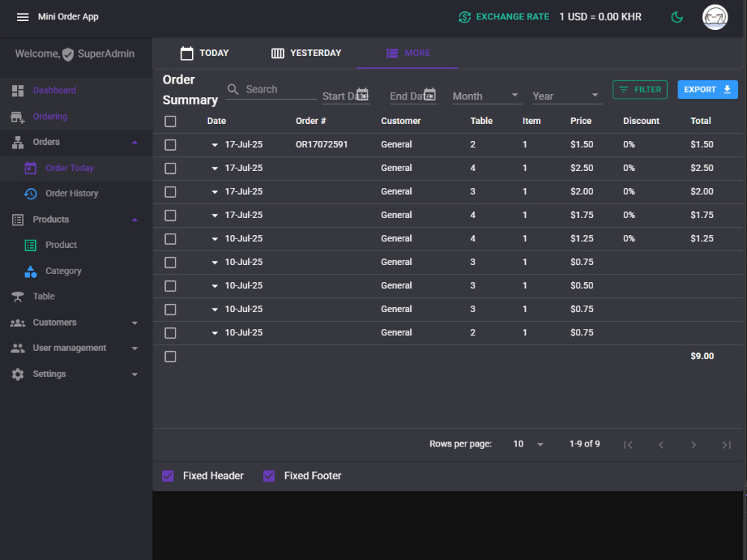Check the row for order OR17072591

pyautogui.click(x=170, y=145)
